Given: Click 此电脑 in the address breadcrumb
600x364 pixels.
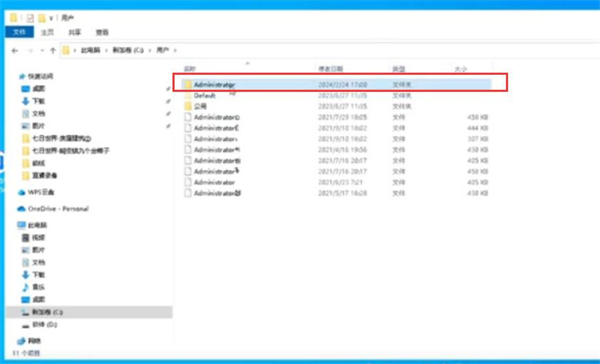Looking at the screenshot, I should pos(91,50).
